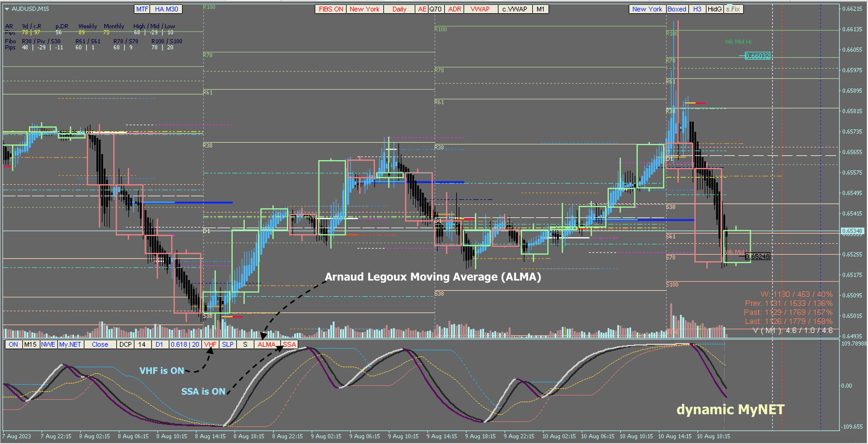Enable the ADR indicator button
Image resolution: width=868 pixels, height=444 pixels.
pyautogui.click(x=454, y=9)
